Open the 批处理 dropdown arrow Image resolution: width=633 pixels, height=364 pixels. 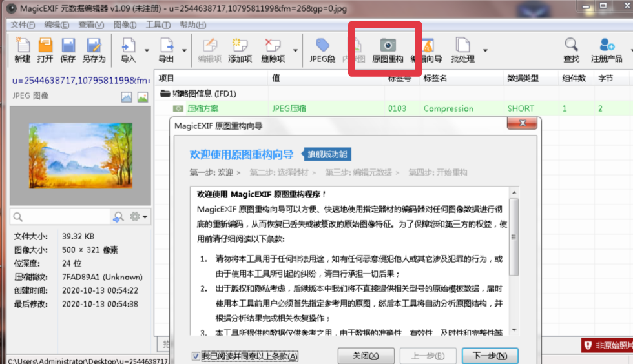[x=485, y=50]
